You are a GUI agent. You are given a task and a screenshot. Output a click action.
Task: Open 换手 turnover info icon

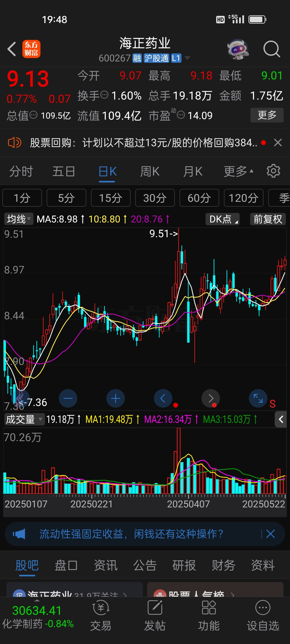(x=104, y=95)
